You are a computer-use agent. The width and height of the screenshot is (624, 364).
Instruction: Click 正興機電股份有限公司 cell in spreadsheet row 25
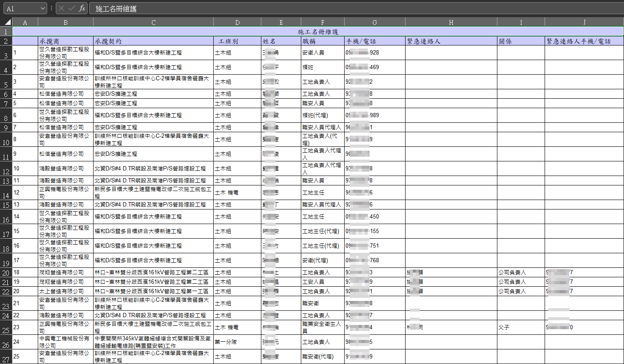pos(66,328)
